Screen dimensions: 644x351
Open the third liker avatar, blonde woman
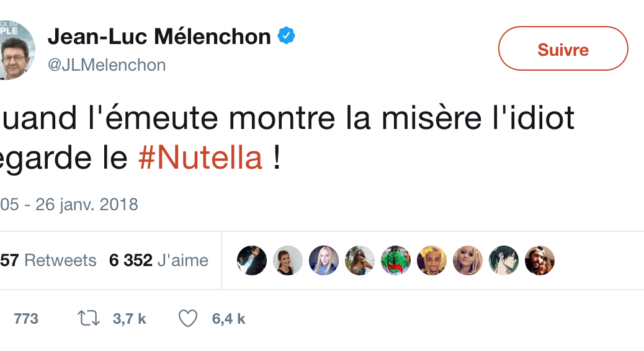point(324,260)
